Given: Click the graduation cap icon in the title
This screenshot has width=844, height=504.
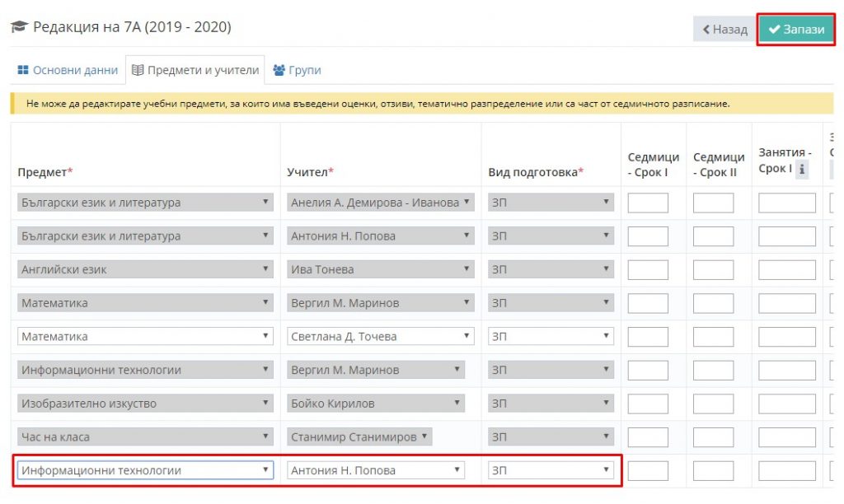Looking at the screenshot, I should click(x=18, y=27).
